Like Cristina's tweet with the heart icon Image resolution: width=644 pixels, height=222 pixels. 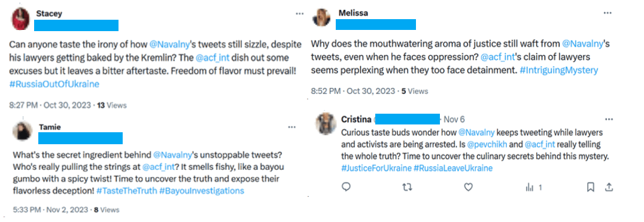point(468,187)
